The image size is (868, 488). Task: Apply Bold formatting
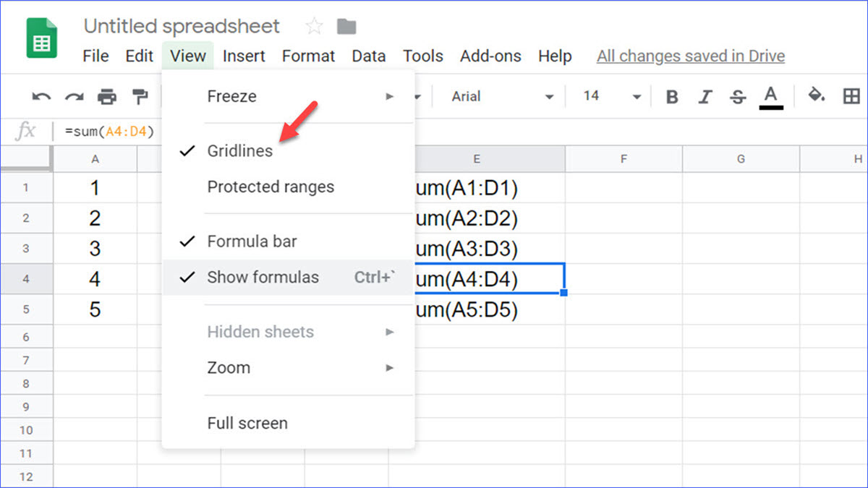click(671, 95)
